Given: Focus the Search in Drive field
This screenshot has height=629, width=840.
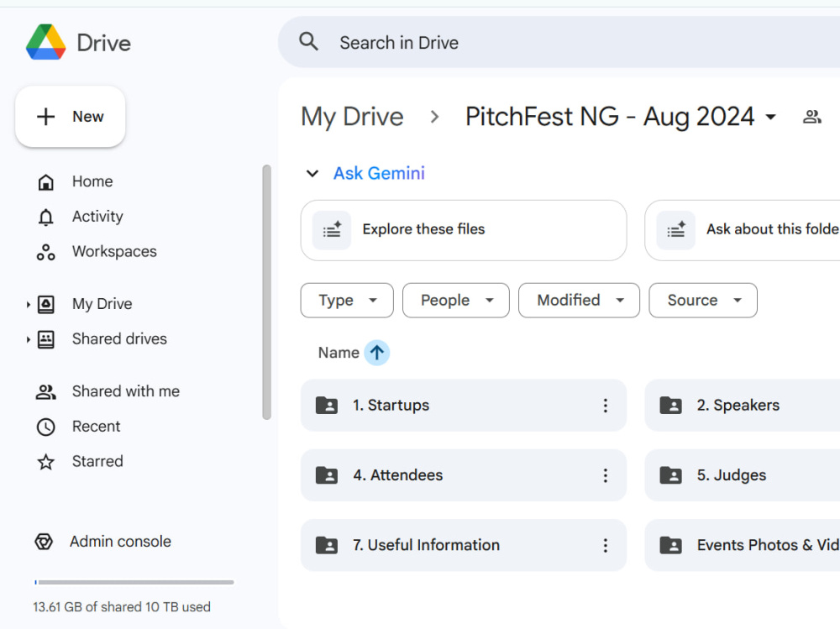Looking at the screenshot, I should (x=559, y=42).
